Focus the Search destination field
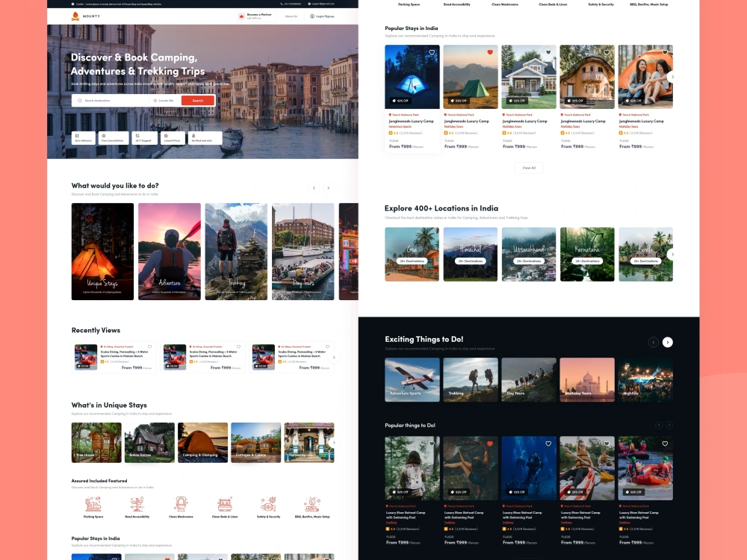 click(x=111, y=101)
